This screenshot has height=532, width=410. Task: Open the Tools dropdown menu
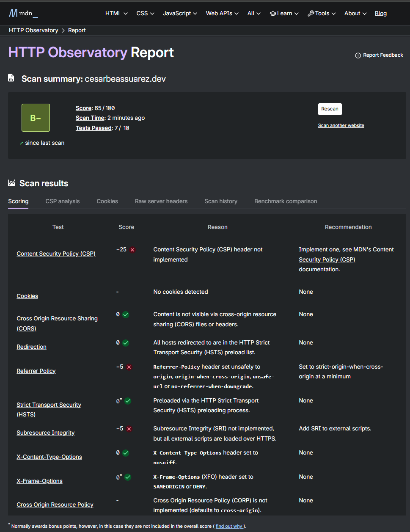coord(322,13)
